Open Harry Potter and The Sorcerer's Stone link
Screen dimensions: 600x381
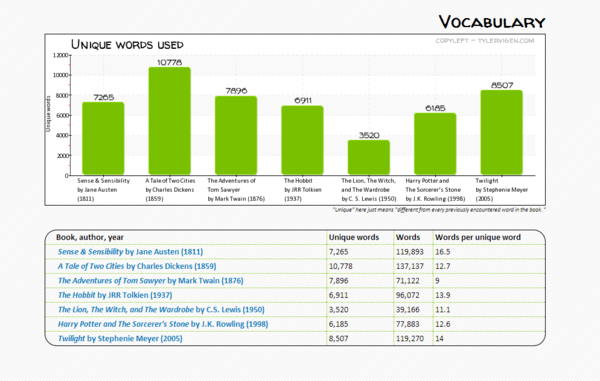[x=163, y=324]
